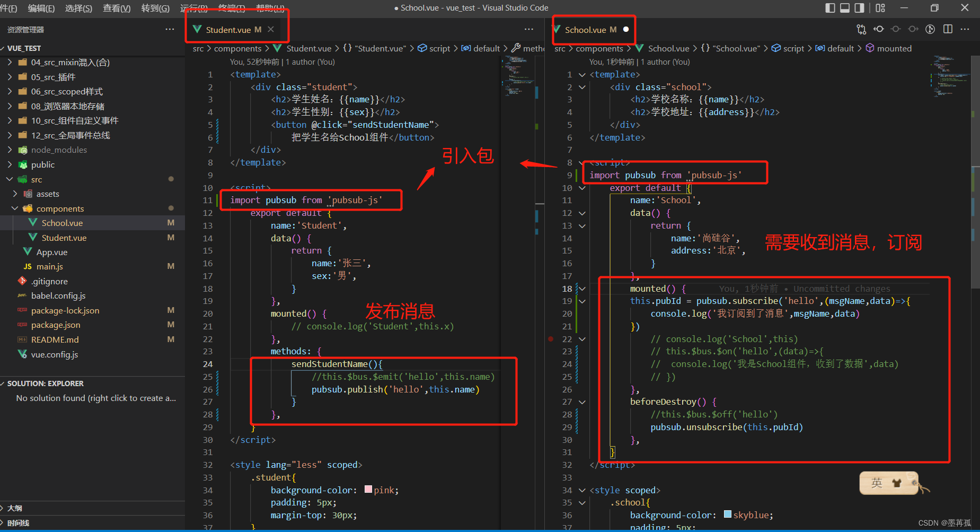Click the Vue icon beside School.vue in file tree
The image size is (980, 532).
32,223
